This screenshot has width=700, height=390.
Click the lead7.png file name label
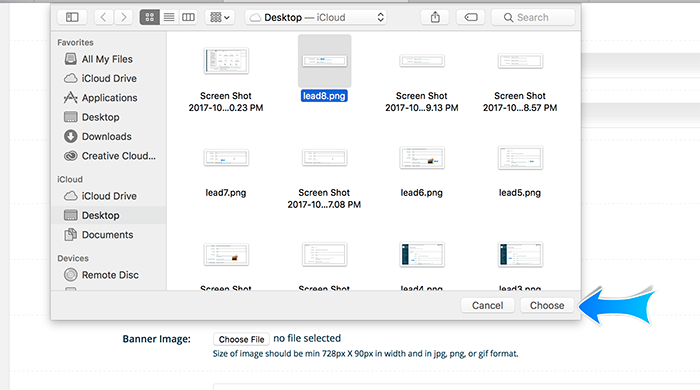[226, 193]
